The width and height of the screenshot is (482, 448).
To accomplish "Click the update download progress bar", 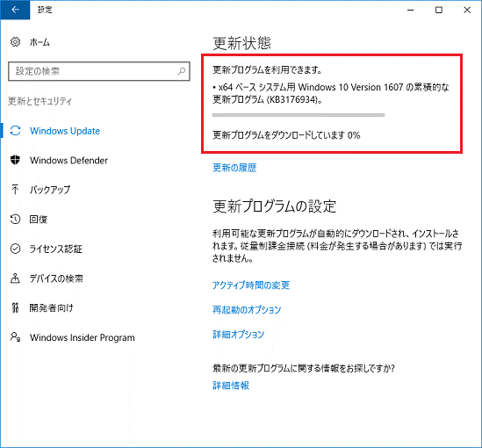I will pos(299,115).
